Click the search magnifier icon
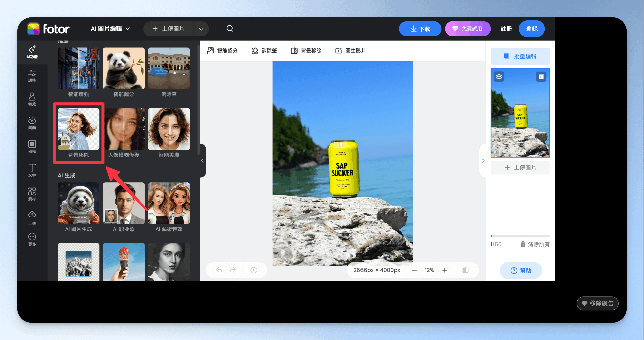Screen dimensions: 644x340 230,29
